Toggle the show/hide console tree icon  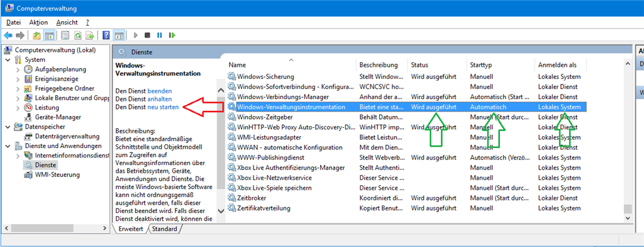pyautogui.click(x=49, y=35)
